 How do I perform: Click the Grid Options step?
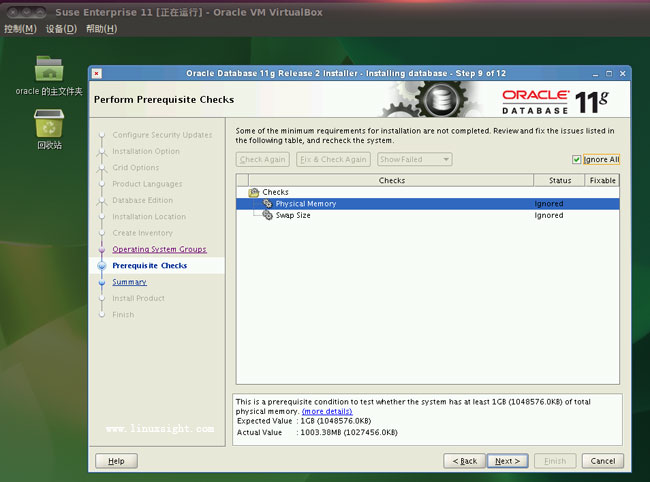(136, 167)
